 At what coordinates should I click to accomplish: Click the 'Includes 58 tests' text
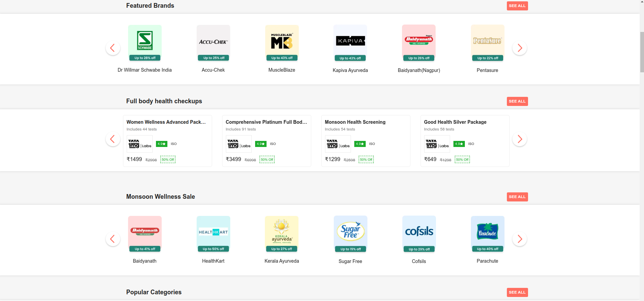coord(439,129)
